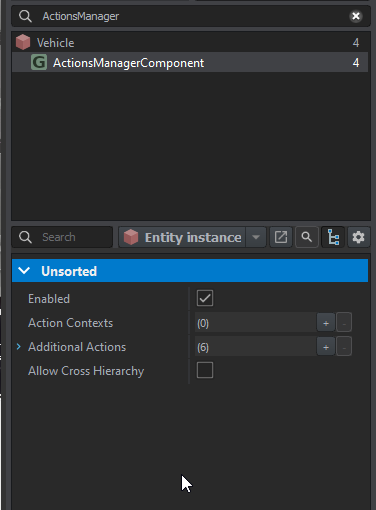Select the Vehicle entity row

click(x=190, y=43)
